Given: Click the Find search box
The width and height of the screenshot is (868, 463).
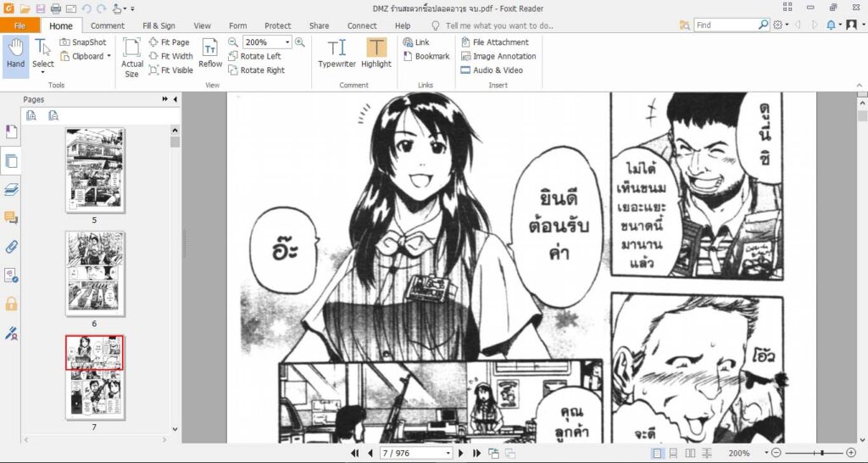Looking at the screenshot, I should (726, 25).
